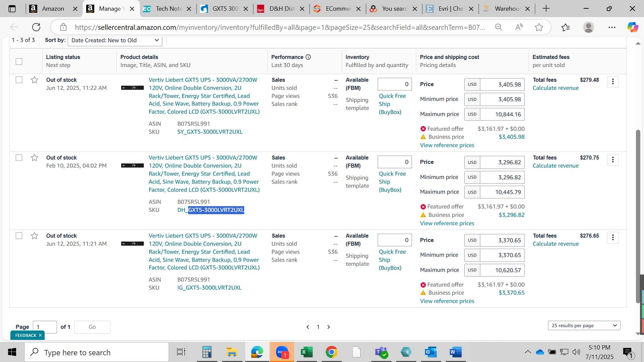
Task: Activate Read aloud in address bar
Action: (x=519, y=27)
